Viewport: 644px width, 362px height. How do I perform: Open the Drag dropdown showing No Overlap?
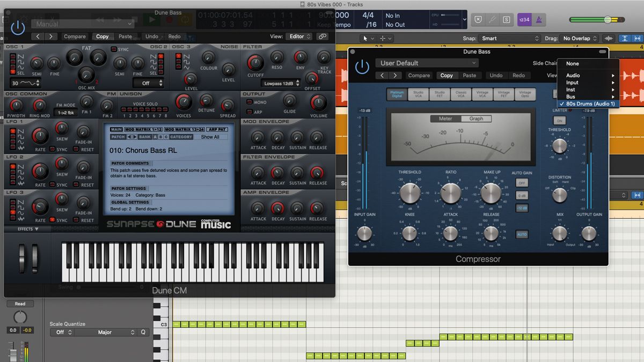point(577,38)
